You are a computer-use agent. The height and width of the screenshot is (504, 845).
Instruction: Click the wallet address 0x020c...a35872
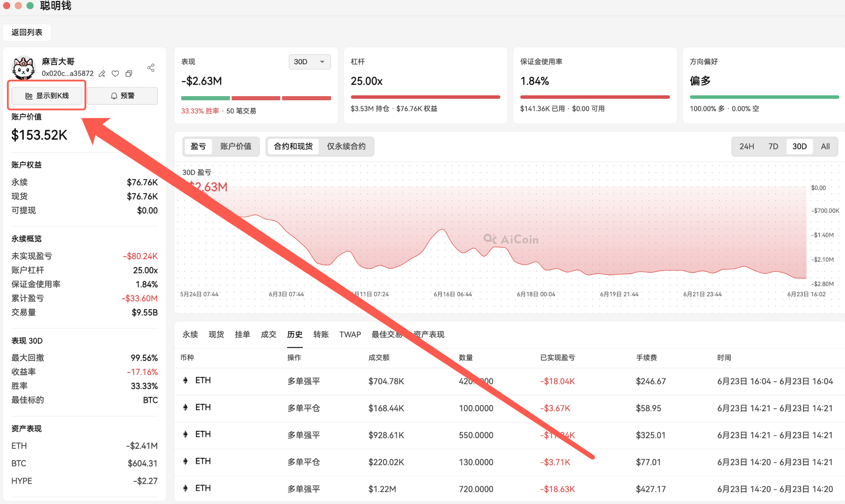pos(68,74)
